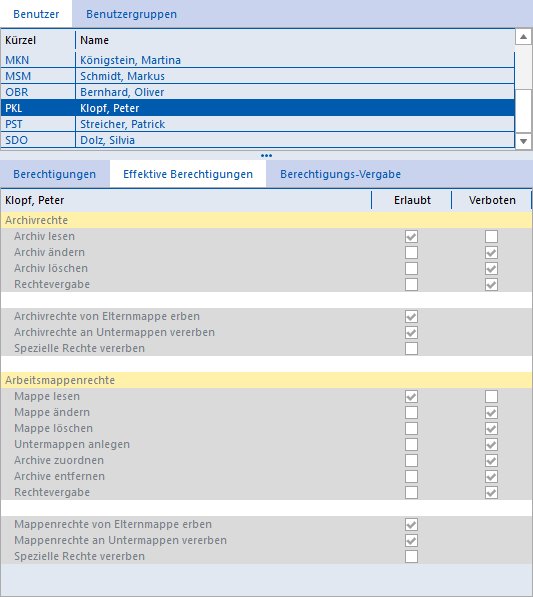Image resolution: width=533 pixels, height=597 pixels.
Task: Toggle Mappenrechte an Untermappen vererben checkbox
Action: pyautogui.click(x=411, y=540)
